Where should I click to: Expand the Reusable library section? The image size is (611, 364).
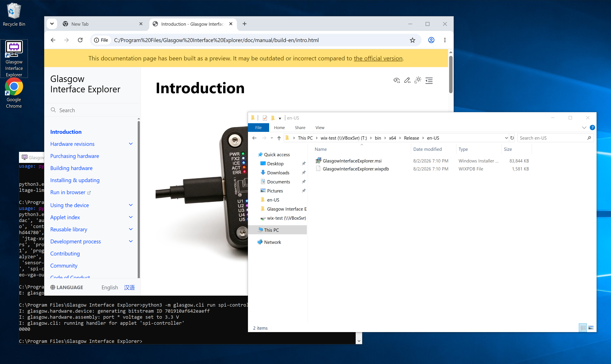(x=131, y=229)
